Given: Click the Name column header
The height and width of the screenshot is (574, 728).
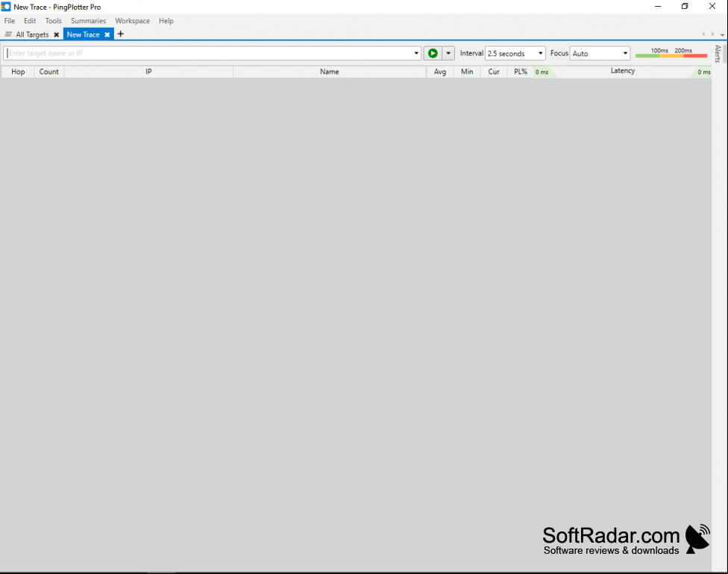Looking at the screenshot, I should click(329, 72).
